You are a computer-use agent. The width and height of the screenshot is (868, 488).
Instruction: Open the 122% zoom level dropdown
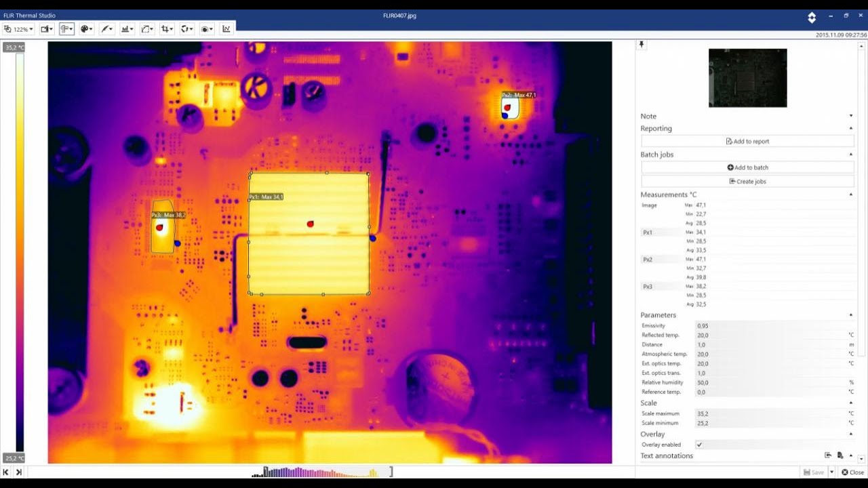click(x=18, y=29)
